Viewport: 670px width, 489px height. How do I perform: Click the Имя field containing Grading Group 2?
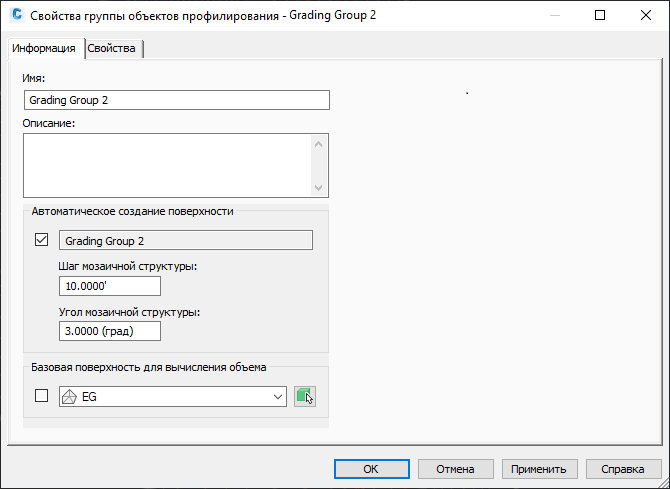click(177, 100)
